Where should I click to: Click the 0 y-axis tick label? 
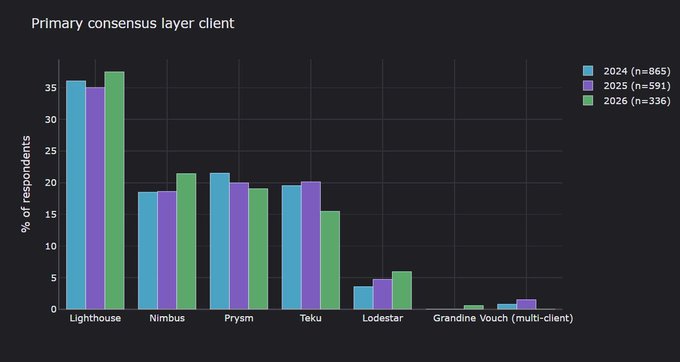tap(54, 310)
